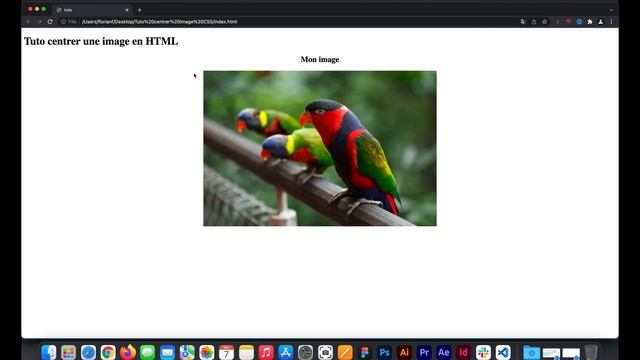640x360 pixels.
Task: Go back using the browser back arrow
Action: (x=28, y=22)
